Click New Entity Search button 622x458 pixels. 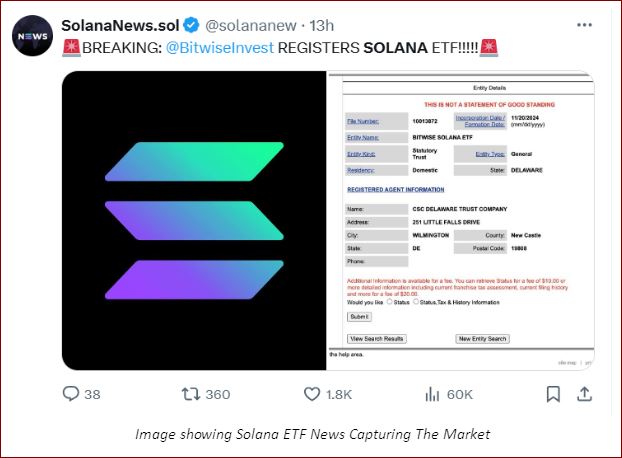point(482,339)
